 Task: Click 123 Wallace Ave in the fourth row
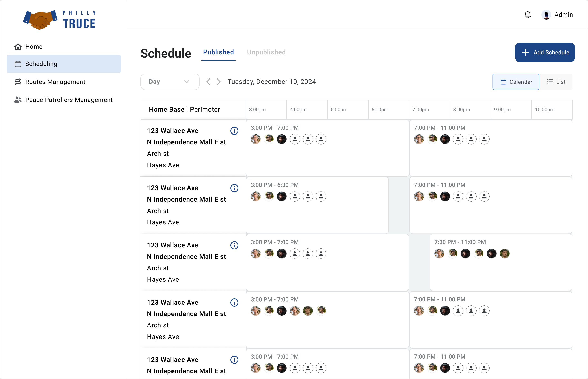click(173, 303)
